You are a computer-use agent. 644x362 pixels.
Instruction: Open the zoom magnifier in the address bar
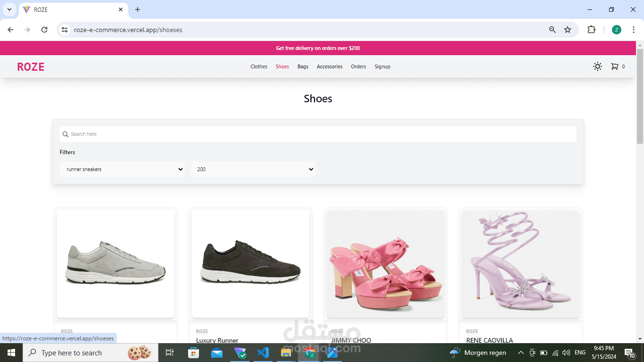tap(553, 30)
